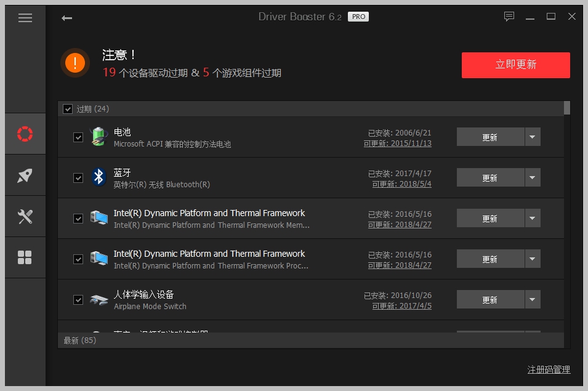This screenshot has width=588, height=391.
Task: Open the feedback chat icon
Action: click(x=509, y=17)
